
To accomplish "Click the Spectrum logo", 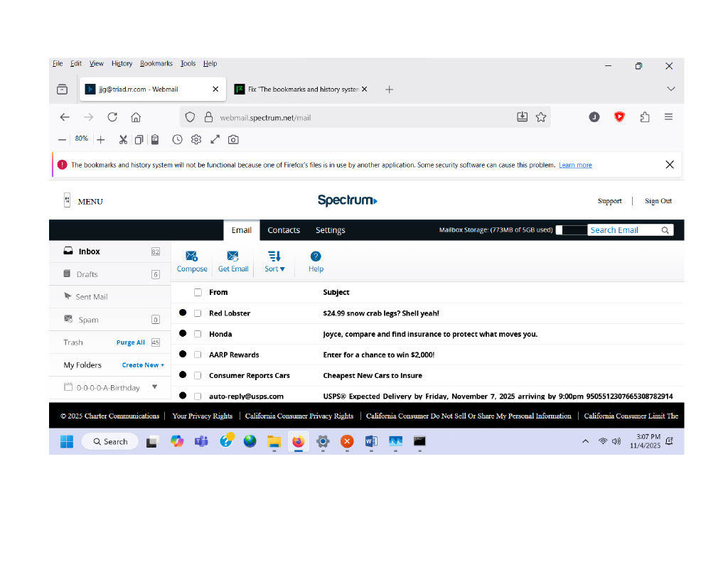I will coord(347,200).
